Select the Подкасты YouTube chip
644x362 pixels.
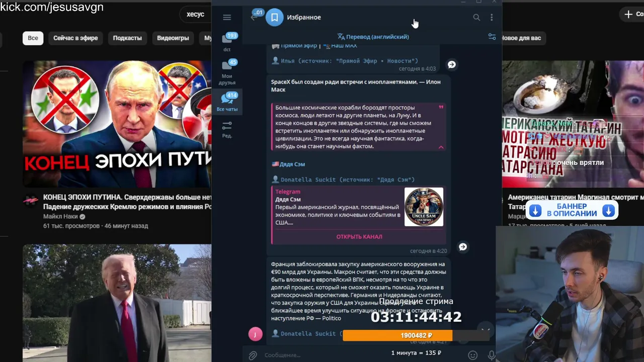point(127,38)
